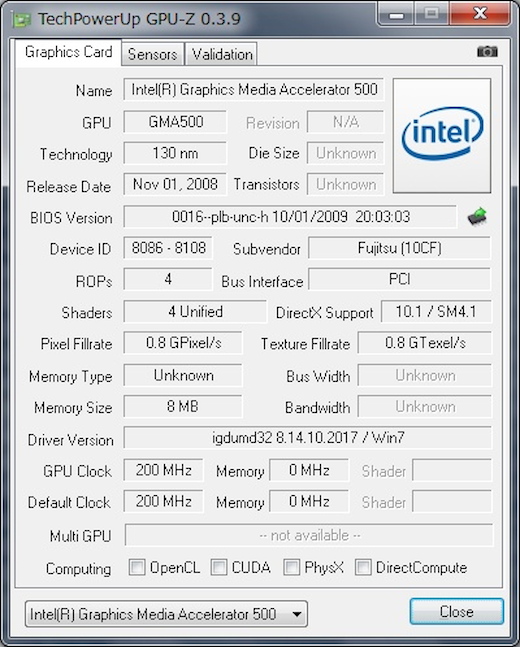Click the Texture Fillrate field 0.8 GTexel/s
The height and width of the screenshot is (647, 520).
coord(425,343)
